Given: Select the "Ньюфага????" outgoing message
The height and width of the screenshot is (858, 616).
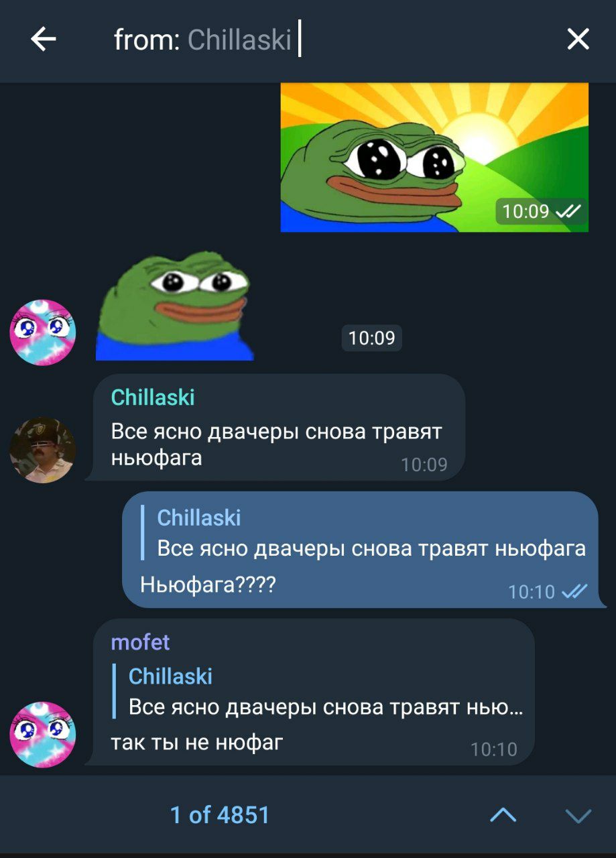Looking at the screenshot, I should (208, 585).
